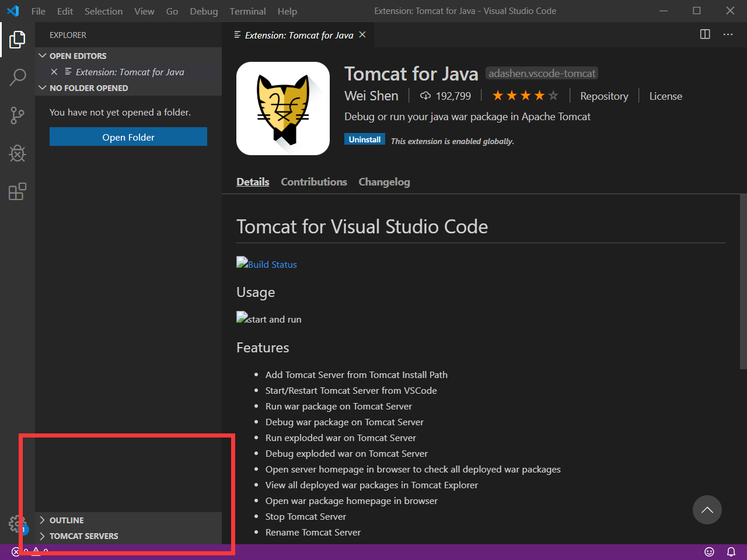Split the editor with the layout icon
This screenshot has width=747, height=560.
705,34
